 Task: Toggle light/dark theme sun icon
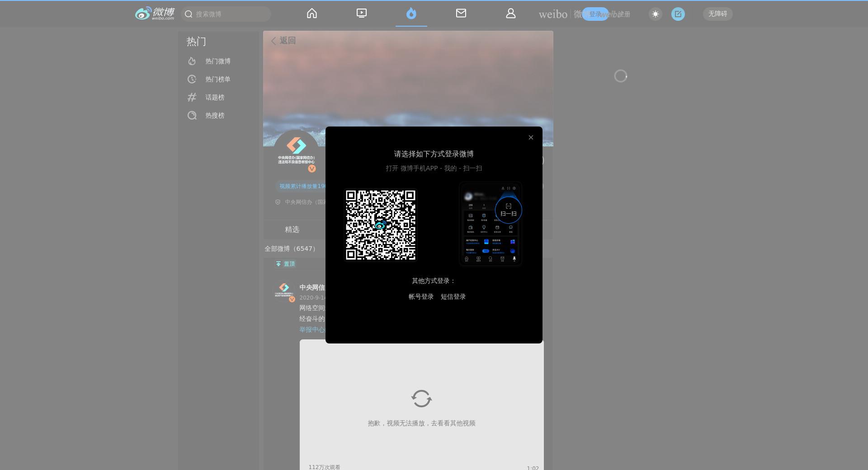656,14
